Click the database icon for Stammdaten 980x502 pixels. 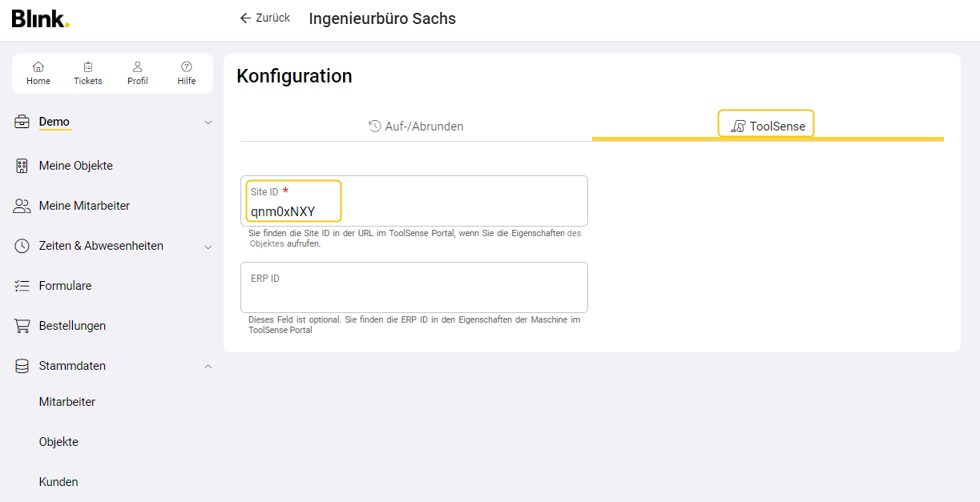tap(22, 366)
